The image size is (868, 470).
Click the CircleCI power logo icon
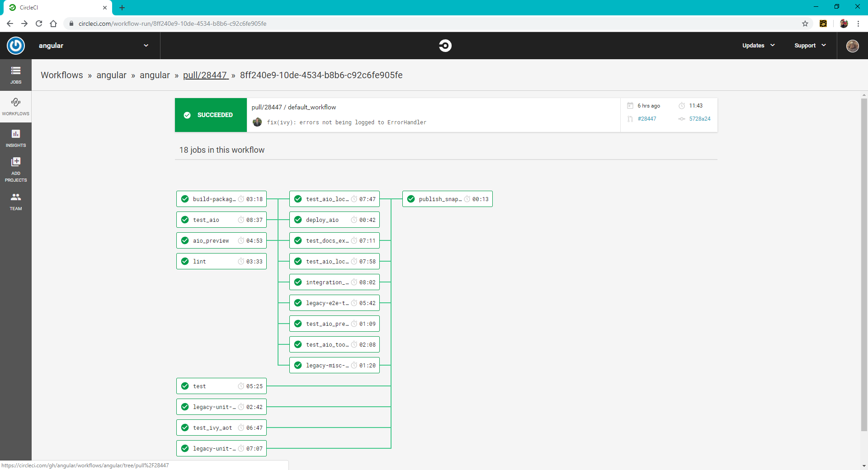click(16, 46)
